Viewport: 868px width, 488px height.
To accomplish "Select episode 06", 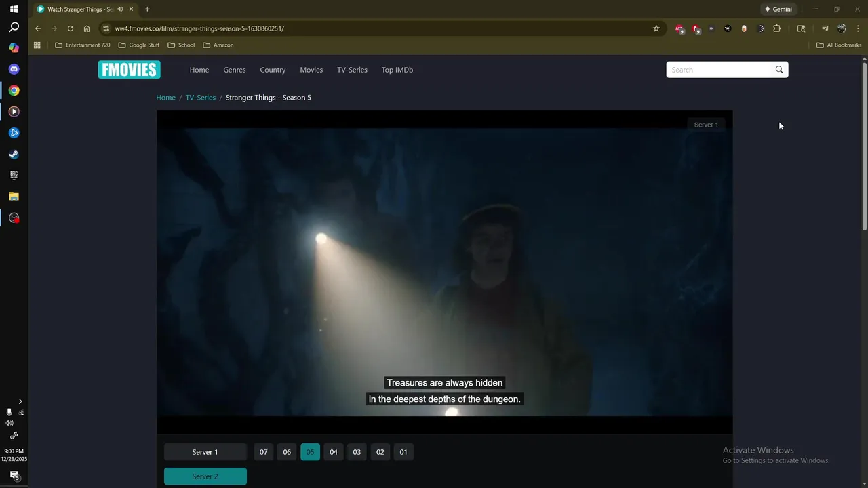I will click(287, 452).
